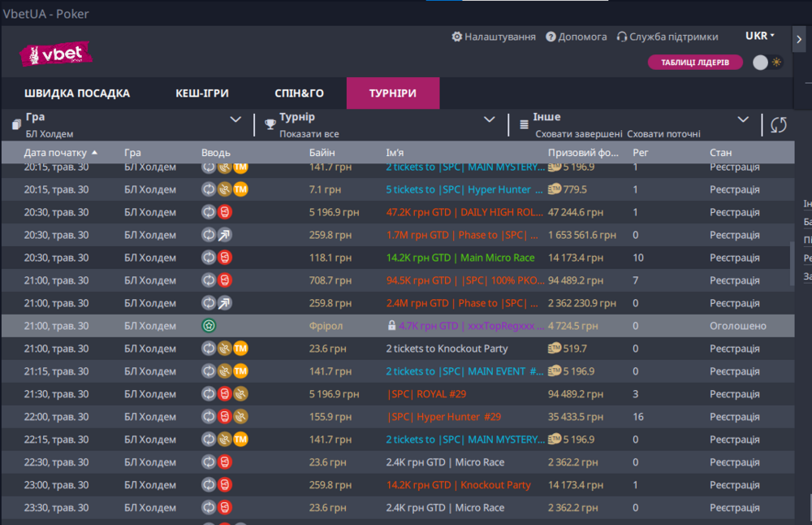Sort by Стан column header

click(x=720, y=153)
